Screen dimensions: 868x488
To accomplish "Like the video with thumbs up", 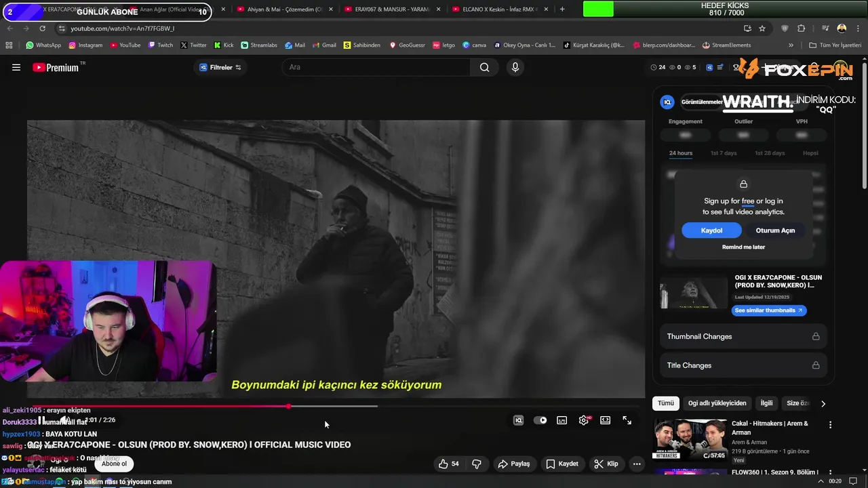I will click(x=449, y=464).
